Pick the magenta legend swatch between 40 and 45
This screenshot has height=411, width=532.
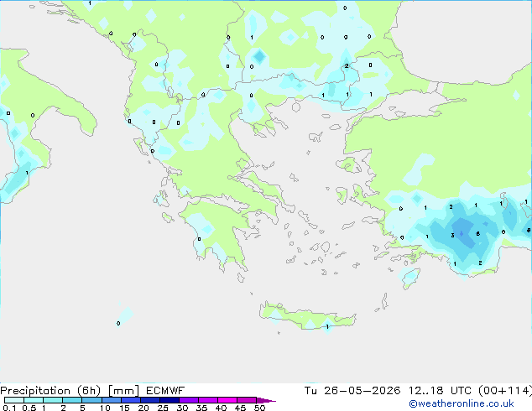[x=227, y=400]
